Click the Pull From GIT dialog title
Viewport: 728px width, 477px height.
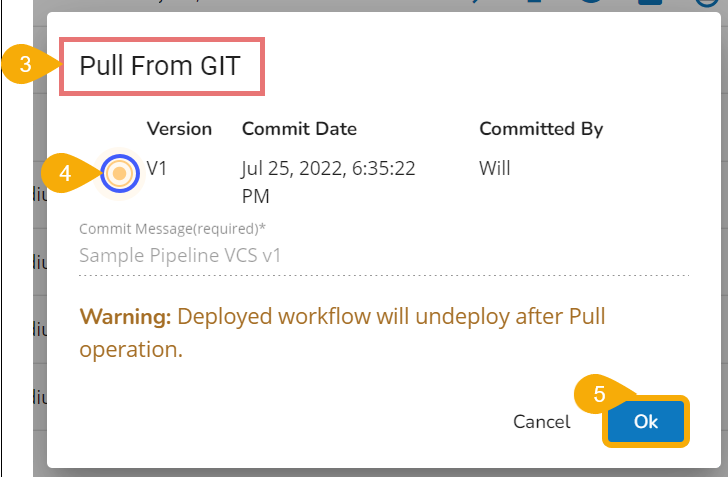160,67
